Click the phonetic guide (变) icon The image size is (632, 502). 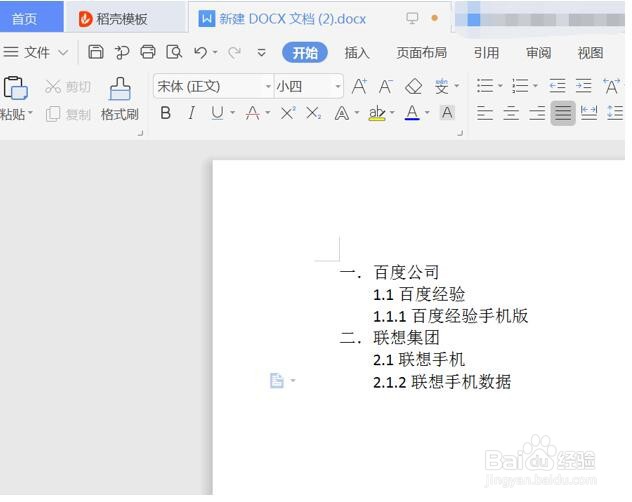(x=442, y=86)
